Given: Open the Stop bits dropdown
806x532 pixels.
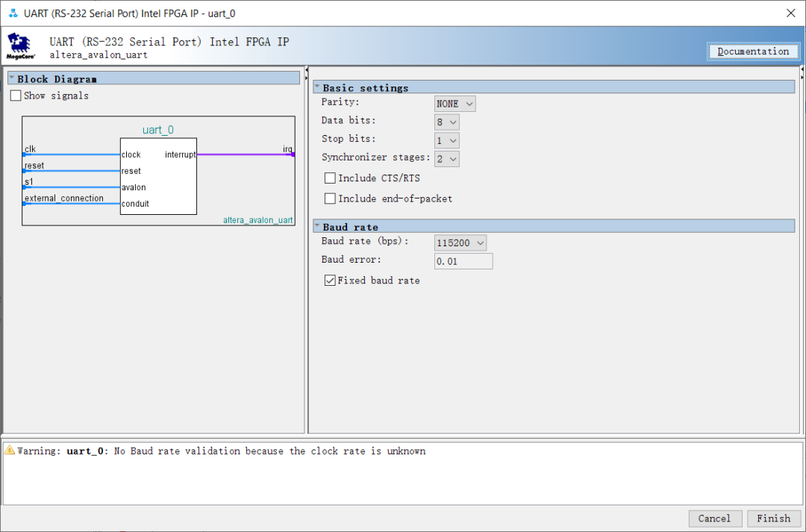Looking at the screenshot, I should (x=447, y=141).
